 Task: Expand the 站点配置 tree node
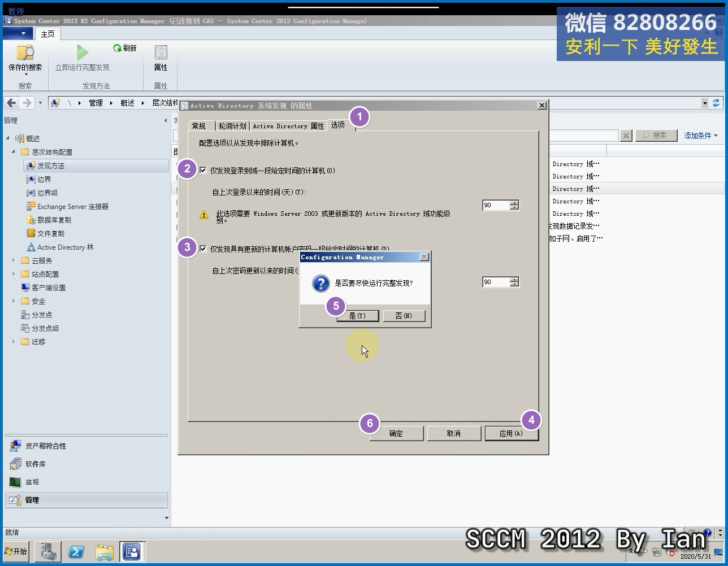[x=14, y=274]
